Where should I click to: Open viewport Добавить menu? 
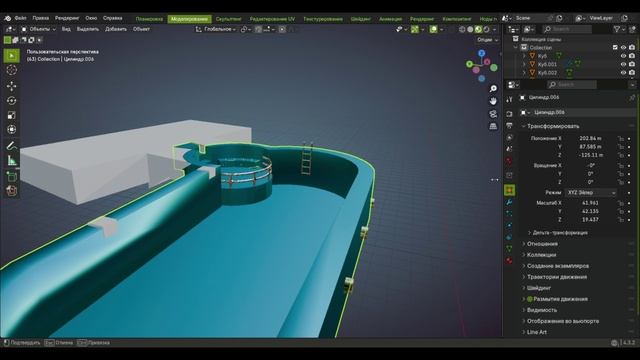pyautogui.click(x=116, y=29)
